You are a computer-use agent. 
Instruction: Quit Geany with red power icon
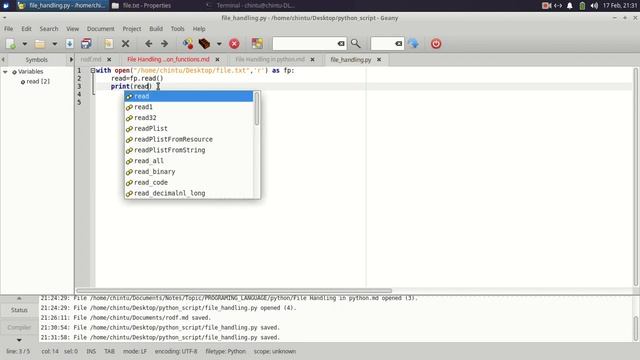[x=436, y=44]
